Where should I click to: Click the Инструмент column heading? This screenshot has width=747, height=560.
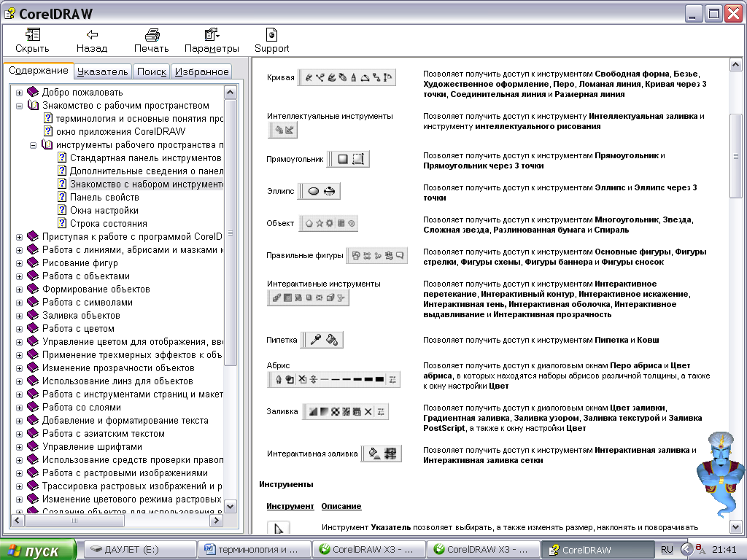290,506
